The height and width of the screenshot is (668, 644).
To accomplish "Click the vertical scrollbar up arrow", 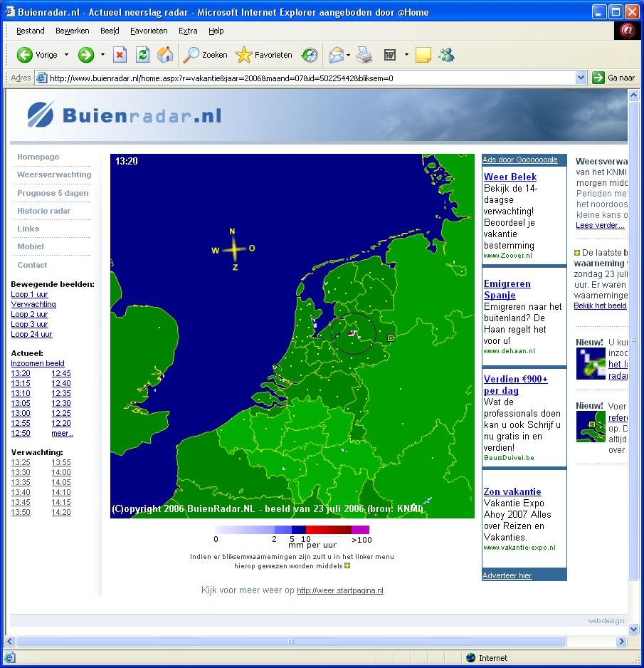I will click(633, 95).
